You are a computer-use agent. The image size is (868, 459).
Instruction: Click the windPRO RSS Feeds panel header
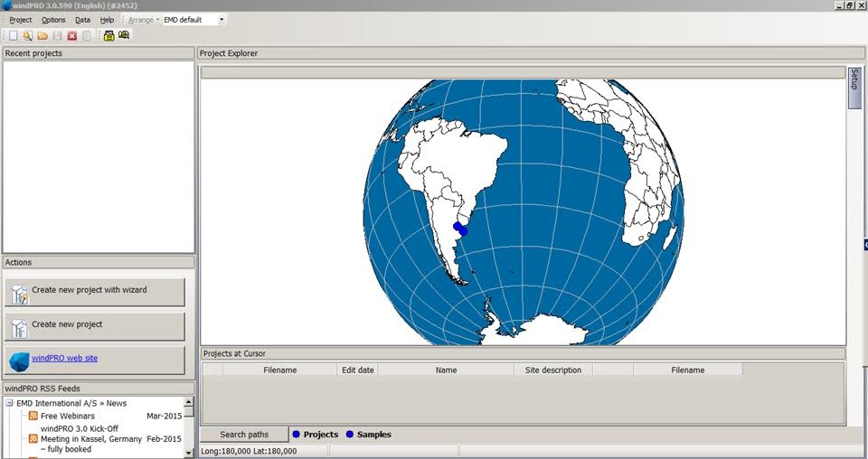99,389
